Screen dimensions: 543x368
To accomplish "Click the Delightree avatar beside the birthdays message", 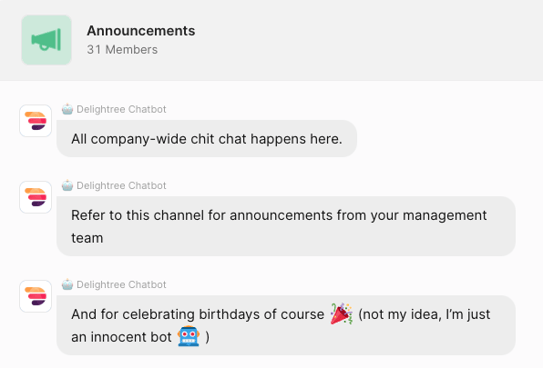I will 36,296.
